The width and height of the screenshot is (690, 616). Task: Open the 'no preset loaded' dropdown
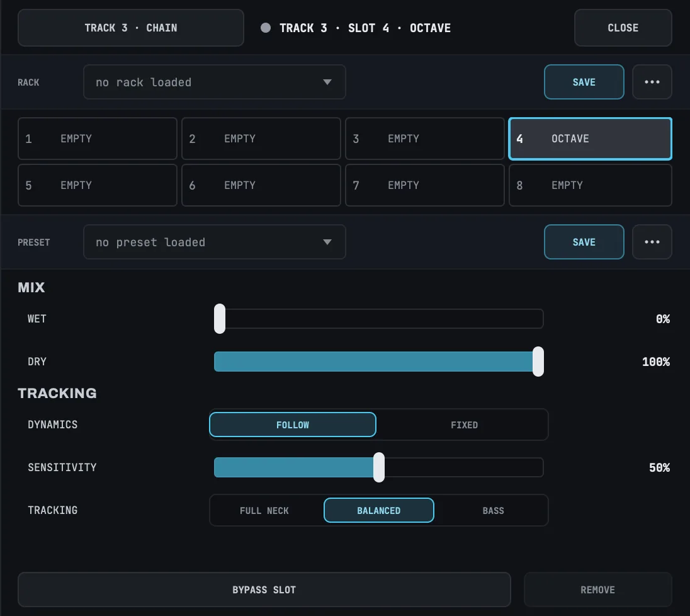(214, 242)
